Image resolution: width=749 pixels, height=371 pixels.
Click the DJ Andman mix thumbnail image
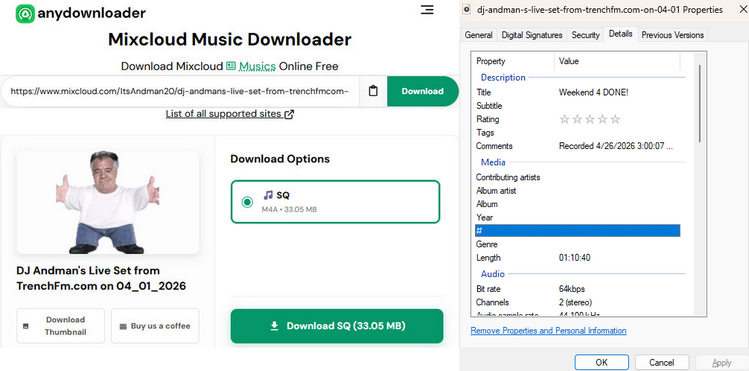point(107,202)
